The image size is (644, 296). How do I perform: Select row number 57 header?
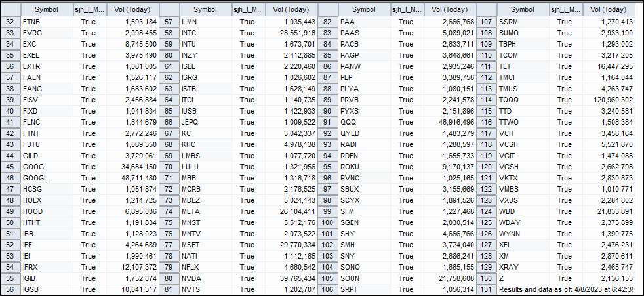pyautogui.click(x=169, y=22)
